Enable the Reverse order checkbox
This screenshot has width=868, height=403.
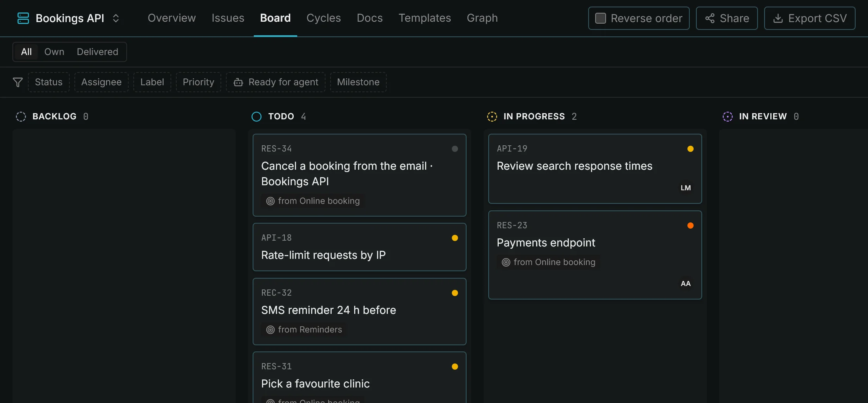[x=601, y=18]
